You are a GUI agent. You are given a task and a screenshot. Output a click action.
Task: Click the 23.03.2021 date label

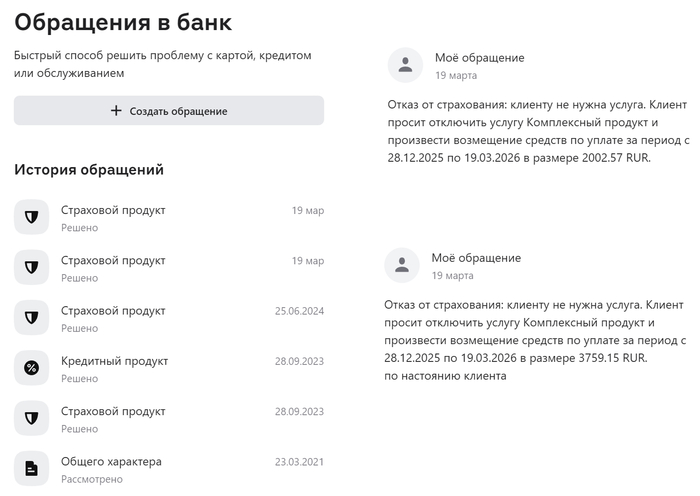point(299,462)
